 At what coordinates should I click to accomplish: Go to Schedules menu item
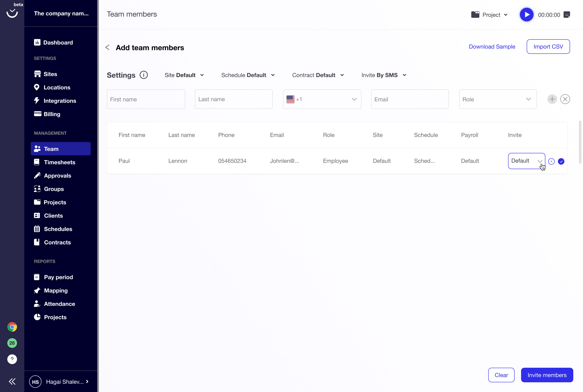tap(58, 229)
